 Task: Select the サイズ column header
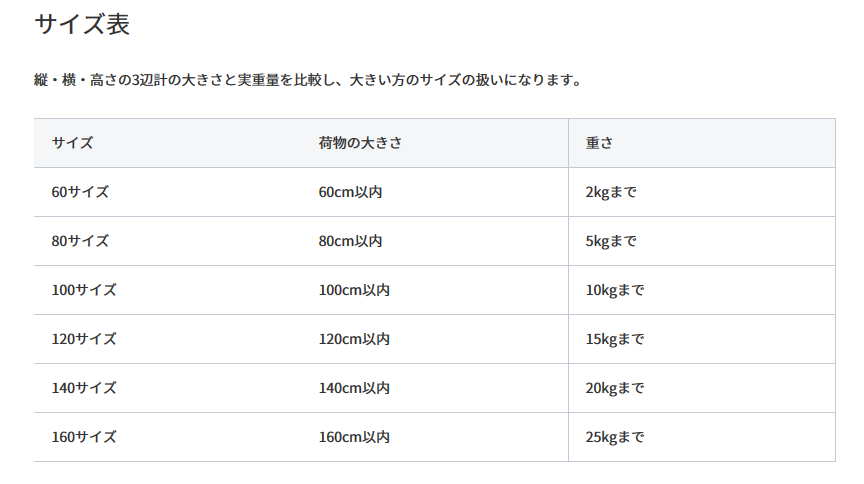tap(73, 143)
